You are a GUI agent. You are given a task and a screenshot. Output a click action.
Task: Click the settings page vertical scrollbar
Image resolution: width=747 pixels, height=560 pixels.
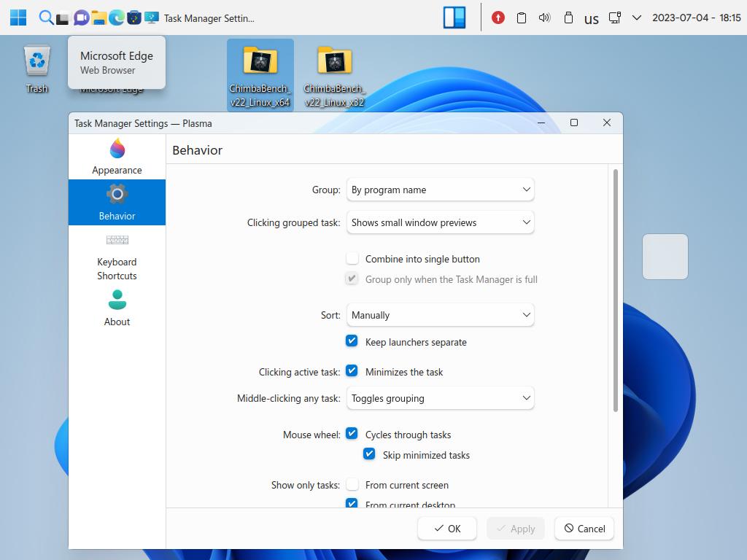point(616,292)
